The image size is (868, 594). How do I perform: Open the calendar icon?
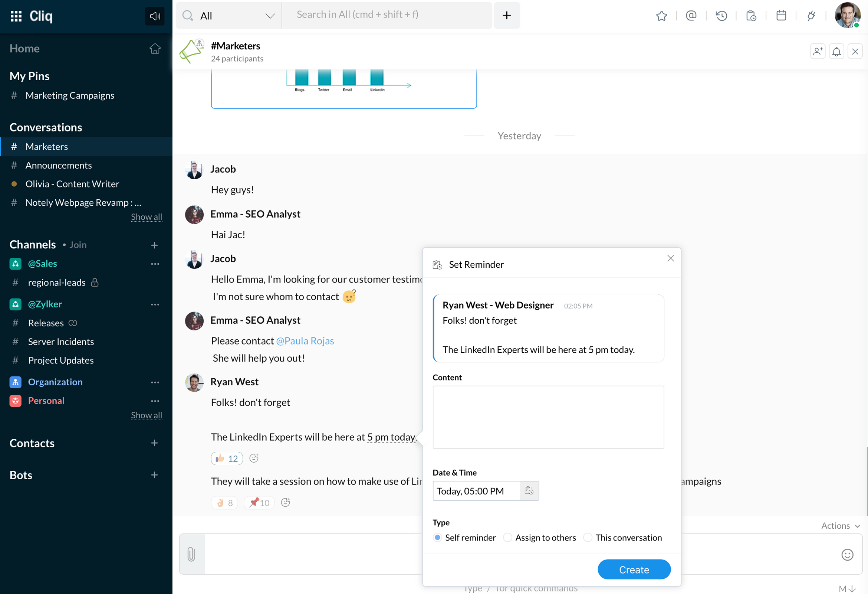point(781,16)
